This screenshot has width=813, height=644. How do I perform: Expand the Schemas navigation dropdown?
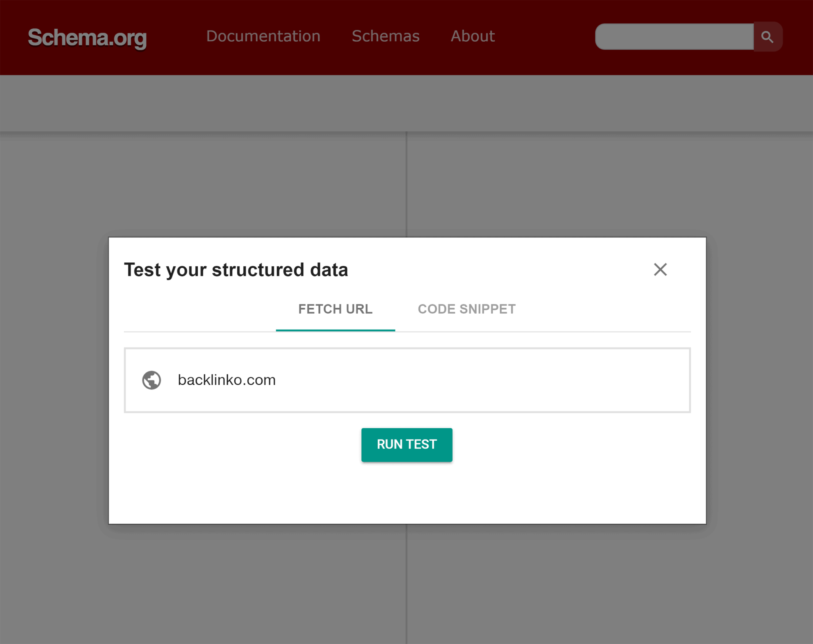click(x=385, y=36)
